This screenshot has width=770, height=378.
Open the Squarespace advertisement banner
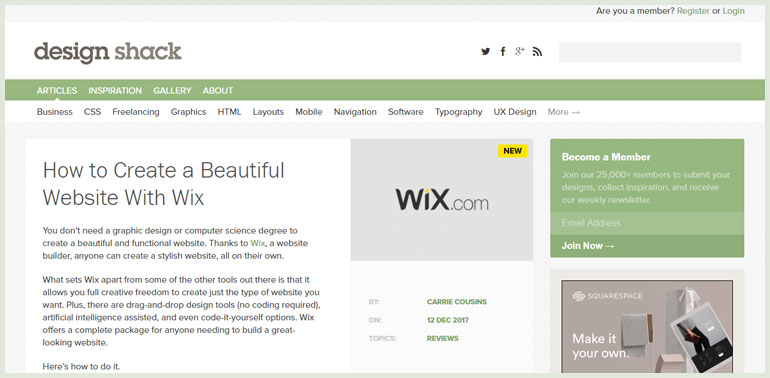(647, 326)
